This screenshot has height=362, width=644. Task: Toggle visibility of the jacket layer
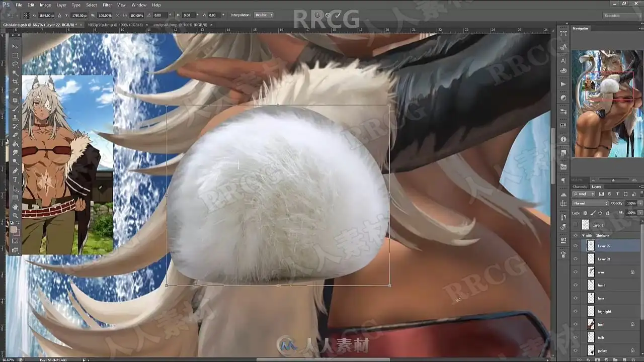[x=576, y=350]
